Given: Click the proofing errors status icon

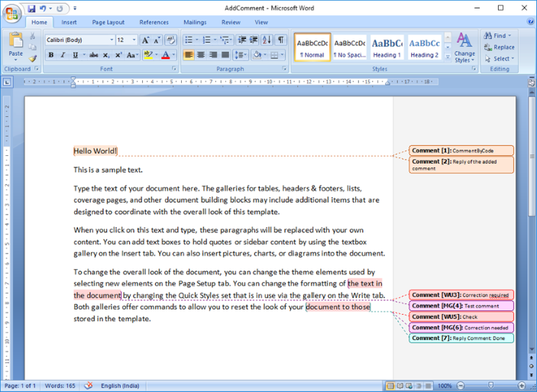Looking at the screenshot, I should point(89,386).
